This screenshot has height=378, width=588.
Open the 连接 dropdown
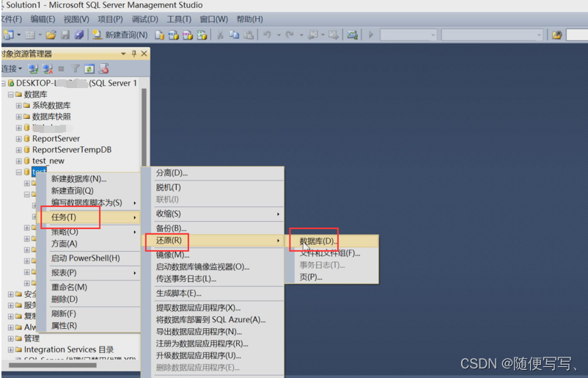pyautogui.click(x=11, y=69)
